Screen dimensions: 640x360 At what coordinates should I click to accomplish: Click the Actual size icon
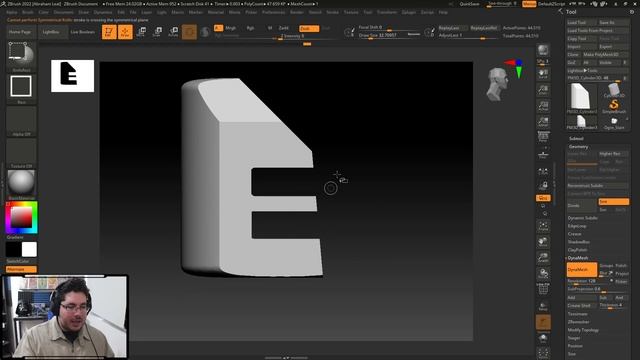[543, 106]
